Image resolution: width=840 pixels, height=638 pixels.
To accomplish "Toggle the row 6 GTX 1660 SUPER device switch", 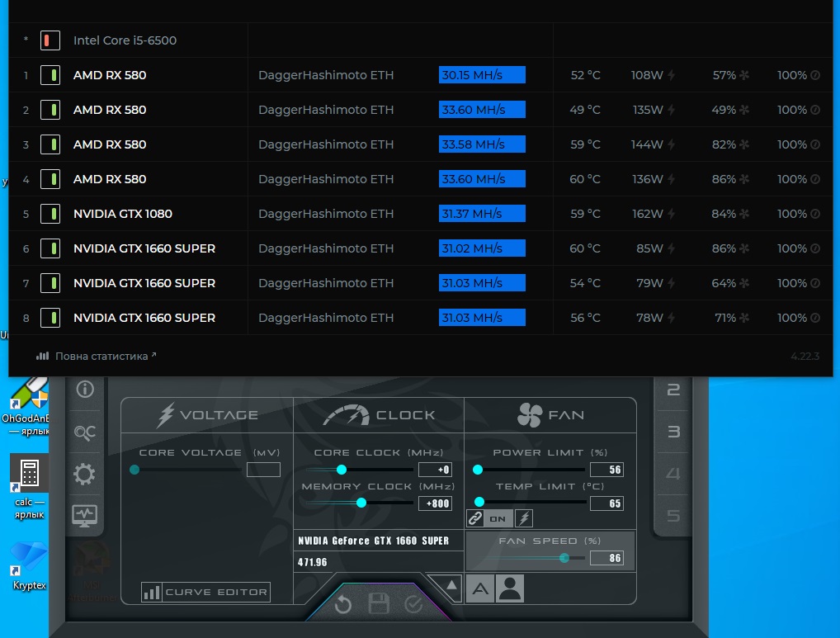I will pos(50,248).
